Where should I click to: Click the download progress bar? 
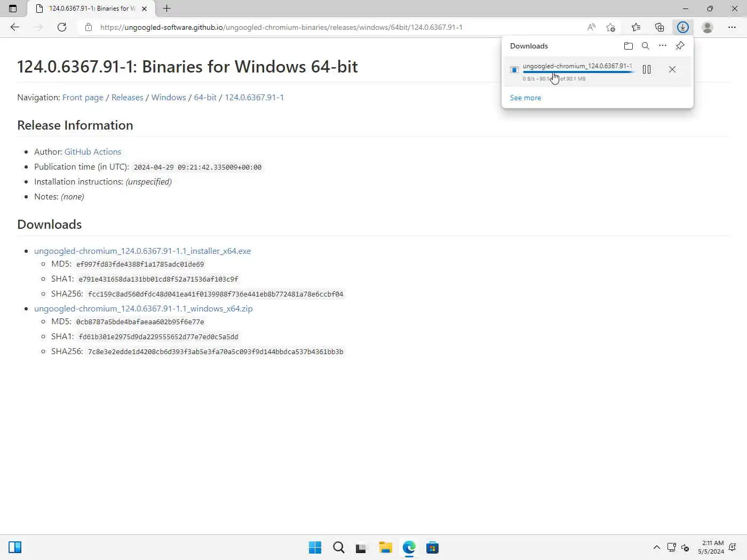(x=578, y=72)
